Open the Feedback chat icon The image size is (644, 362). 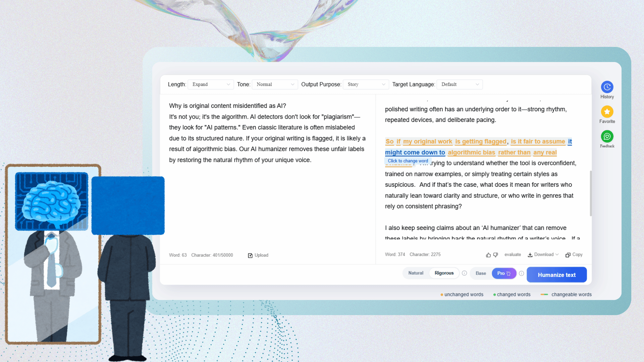607,136
